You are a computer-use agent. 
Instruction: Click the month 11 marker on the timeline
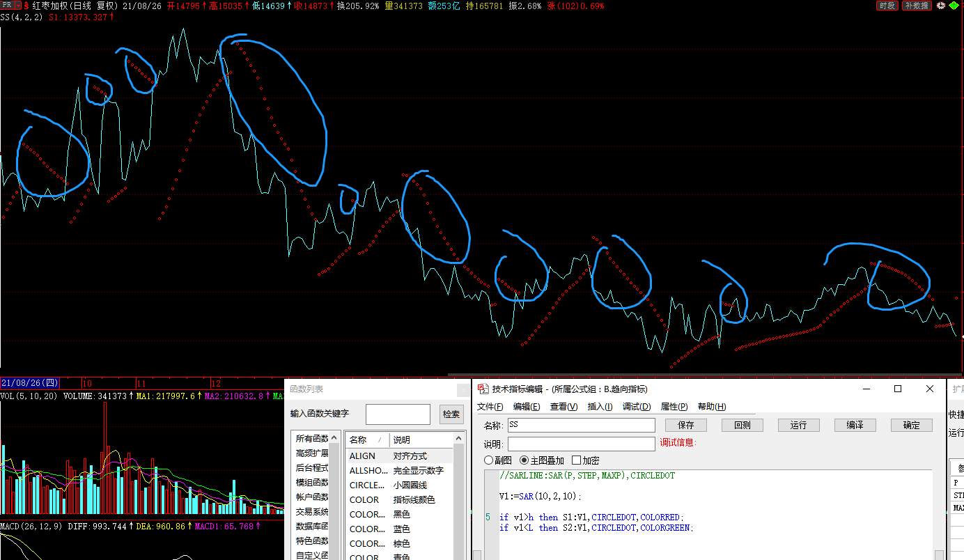point(140,383)
